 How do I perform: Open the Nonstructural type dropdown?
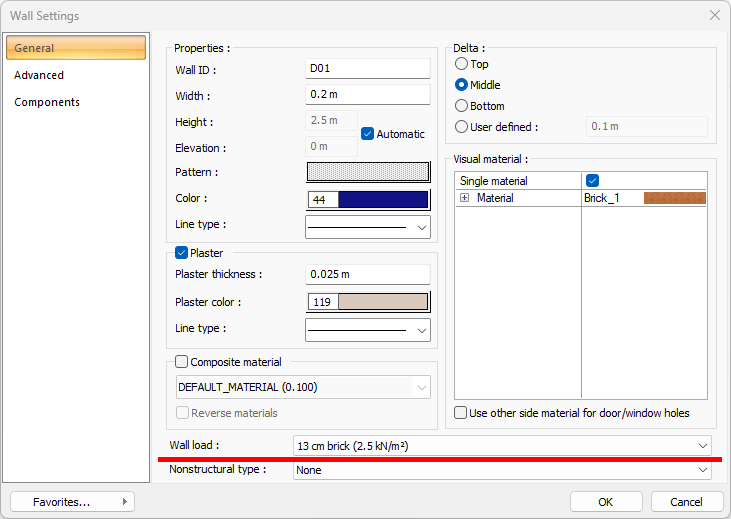pyautogui.click(x=502, y=470)
